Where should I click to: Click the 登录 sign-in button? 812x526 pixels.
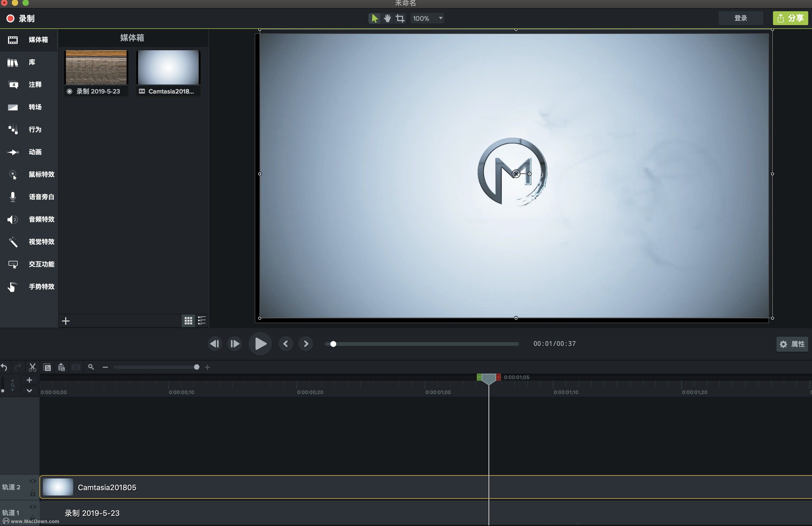tap(741, 18)
